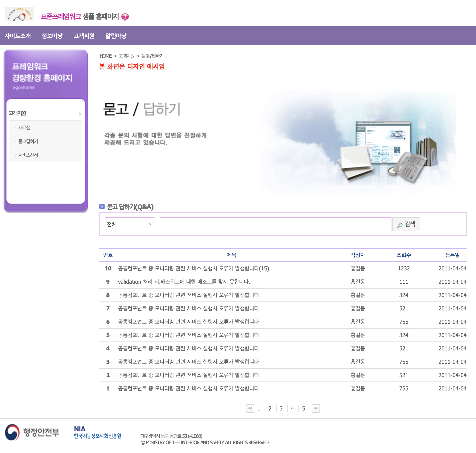The width and height of the screenshot is (476, 453).
Task: Expand the 고객지원 sidebar section arrow
Action: (x=80, y=114)
